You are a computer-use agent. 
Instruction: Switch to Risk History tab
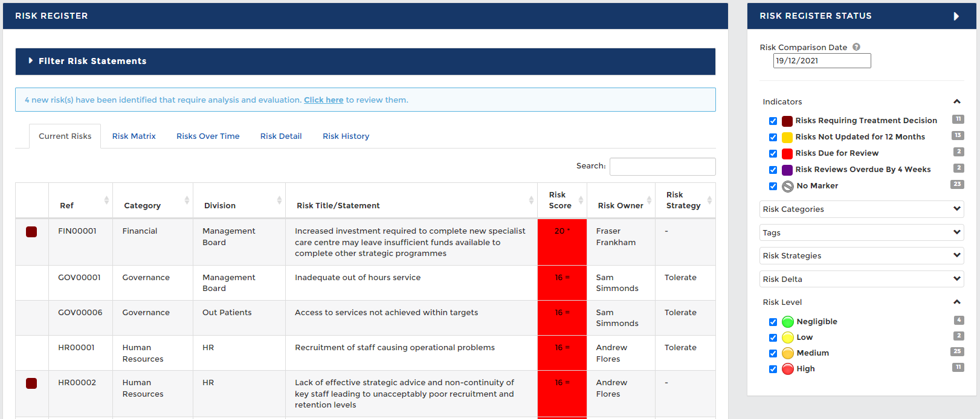[x=346, y=136]
